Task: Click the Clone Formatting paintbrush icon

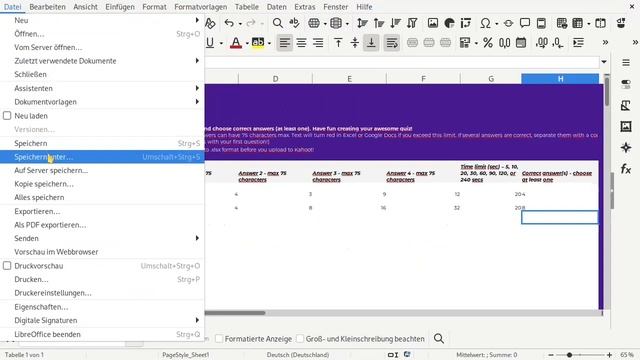Action: tap(210, 23)
